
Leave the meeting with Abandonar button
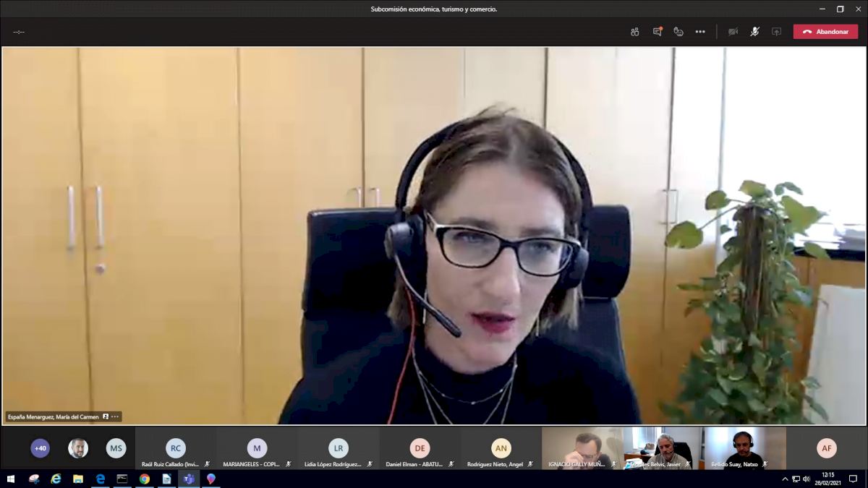pyautogui.click(x=825, y=32)
